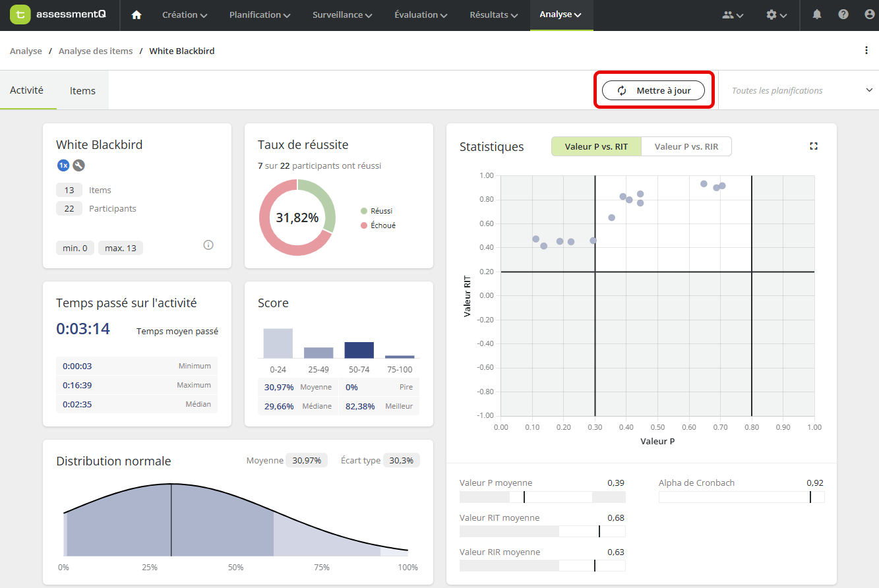Follow the Analyse des items breadcrumb link
This screenshot has width=879, height=588.
[x=96, y=51]
